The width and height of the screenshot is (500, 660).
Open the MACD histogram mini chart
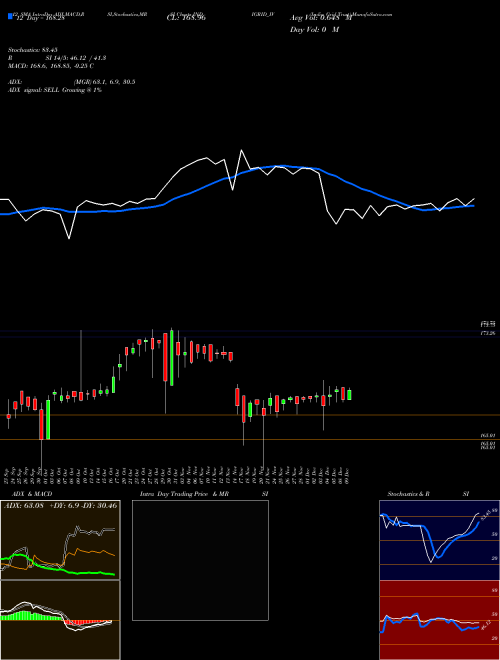60,620
